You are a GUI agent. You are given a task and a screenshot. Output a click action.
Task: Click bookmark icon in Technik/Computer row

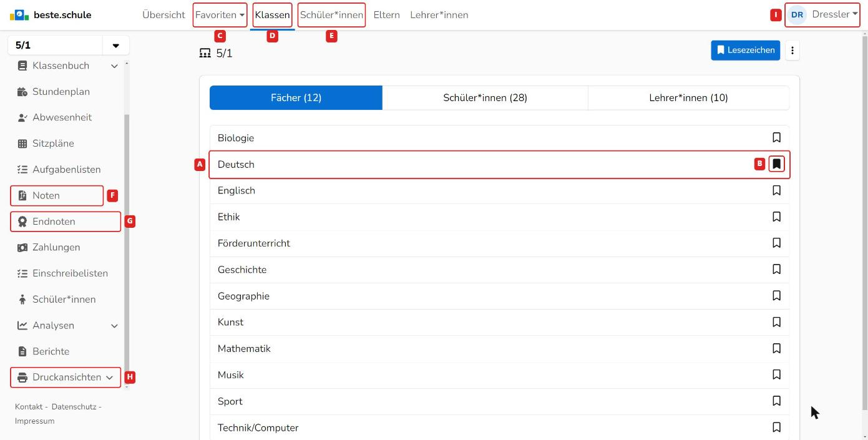[x=776, y=428]
